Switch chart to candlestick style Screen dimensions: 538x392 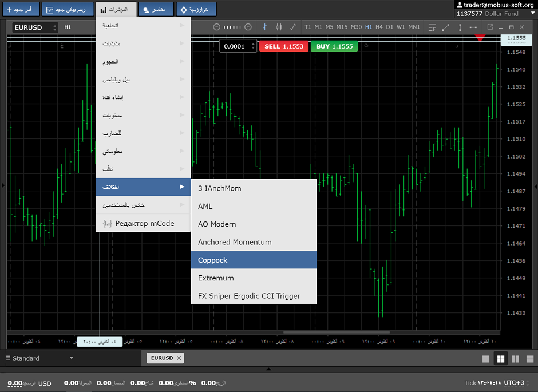point(279,27)
